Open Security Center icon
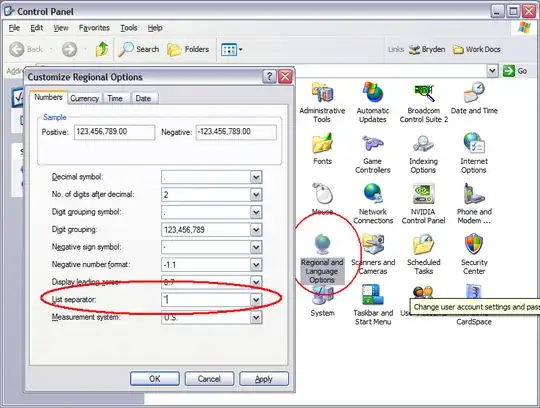Image resolution: width=540 pixels, height=408 pixels. (474, 244)
